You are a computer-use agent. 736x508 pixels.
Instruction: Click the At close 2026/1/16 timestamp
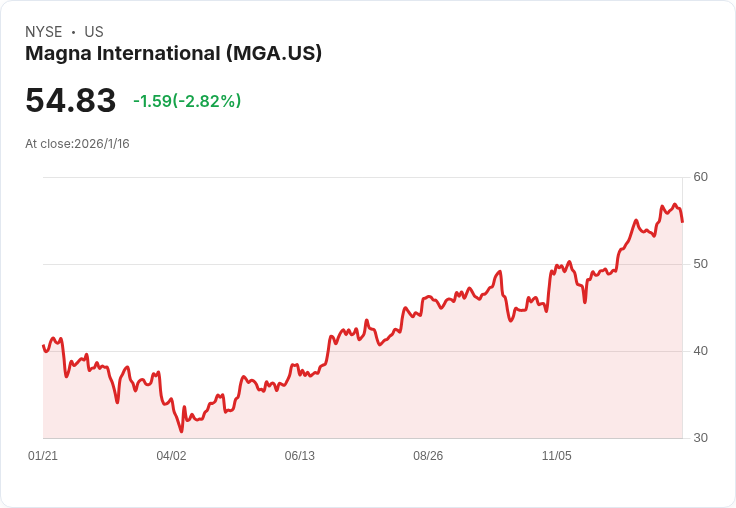(x=77, y=144)
